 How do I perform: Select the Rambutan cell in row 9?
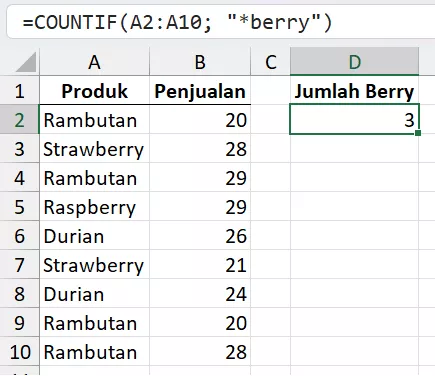click(94, 323)
